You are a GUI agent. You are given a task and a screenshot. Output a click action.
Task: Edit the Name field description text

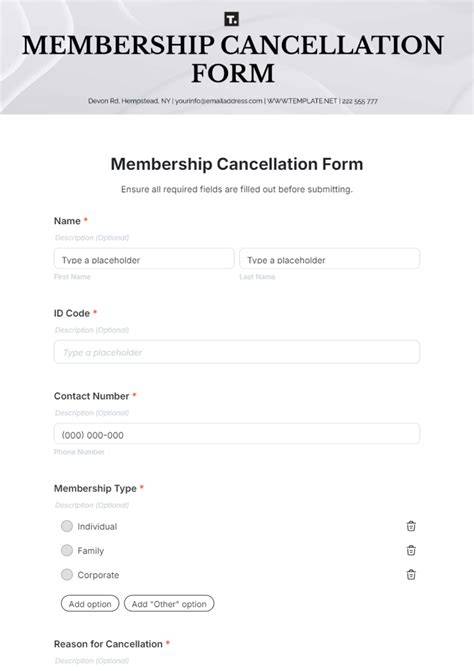click(92, 238)
